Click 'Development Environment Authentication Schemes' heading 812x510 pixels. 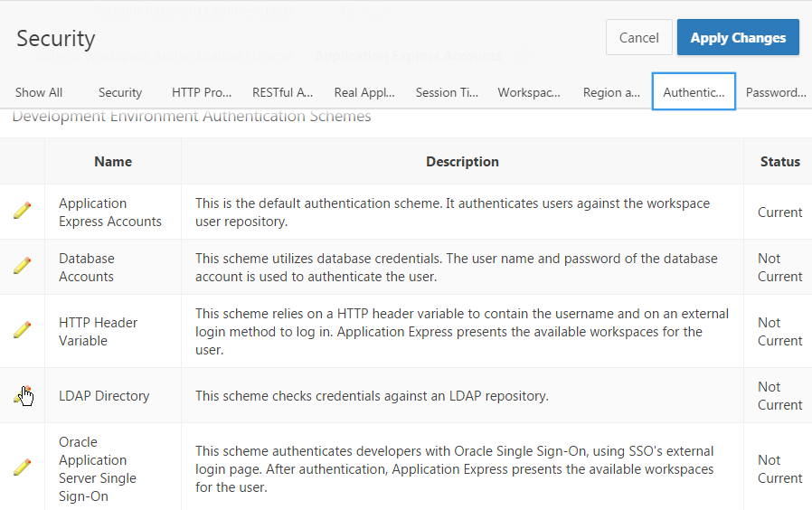point(192,116)
